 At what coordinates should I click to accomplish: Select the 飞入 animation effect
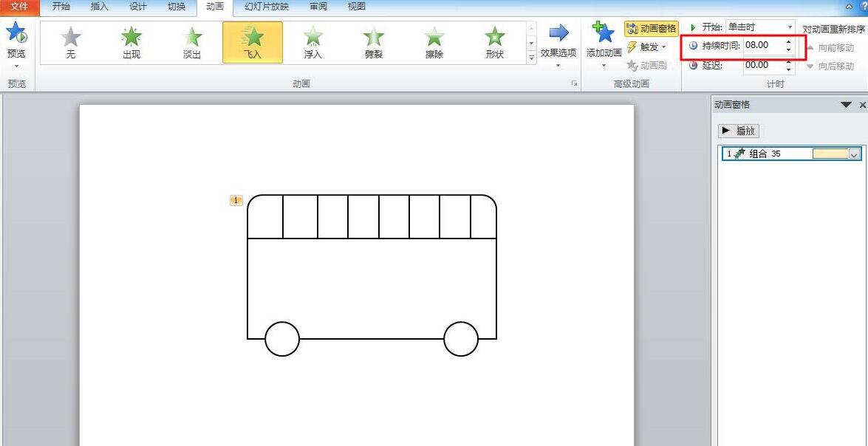point(253,43)
